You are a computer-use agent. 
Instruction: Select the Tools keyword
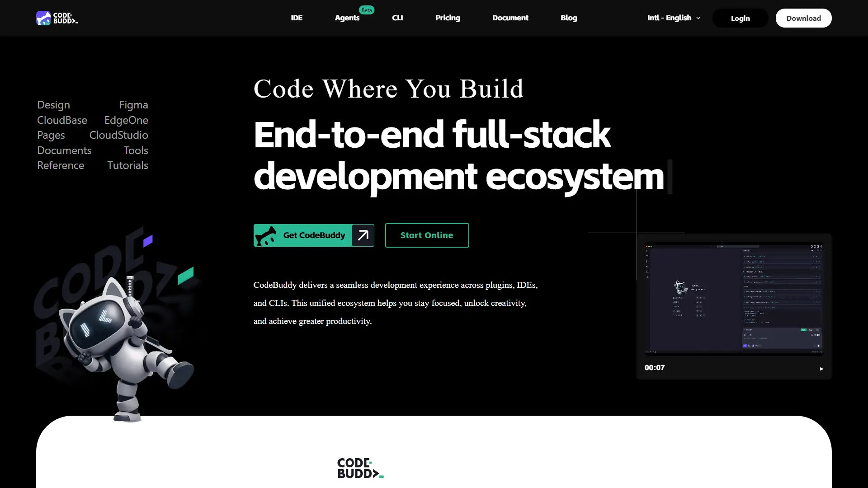click(136, 150)
